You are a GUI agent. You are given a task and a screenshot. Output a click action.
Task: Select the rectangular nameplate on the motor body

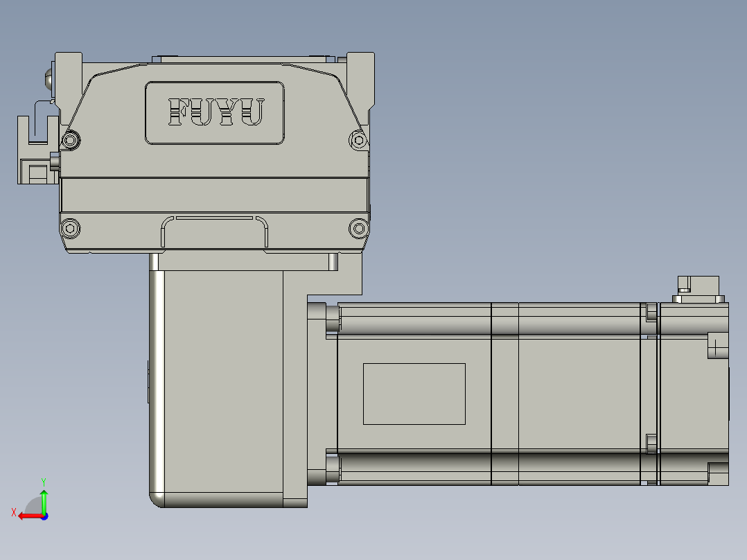(x=414, y=394)
